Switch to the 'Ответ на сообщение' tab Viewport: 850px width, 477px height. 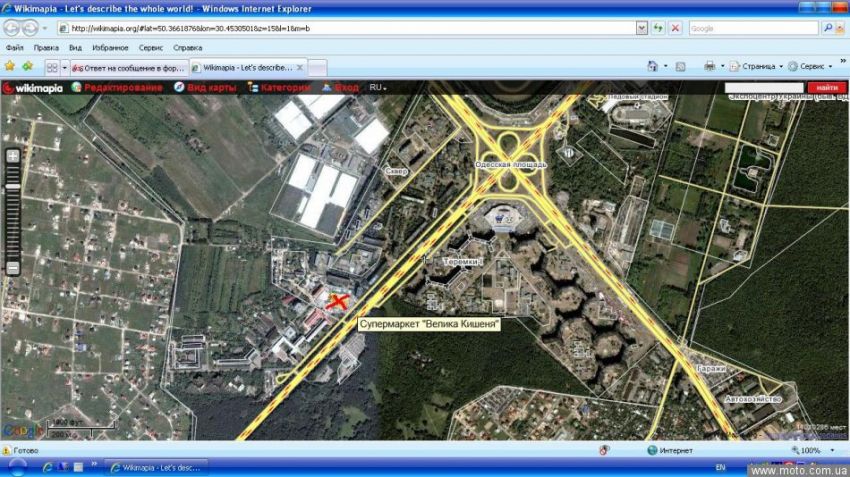[x=130, y=67]
